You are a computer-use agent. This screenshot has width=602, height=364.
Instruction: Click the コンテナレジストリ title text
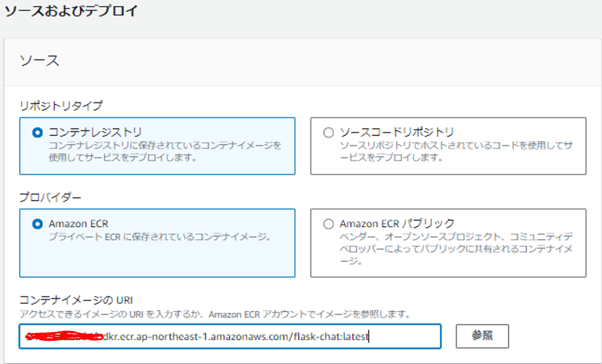[95, 132]
